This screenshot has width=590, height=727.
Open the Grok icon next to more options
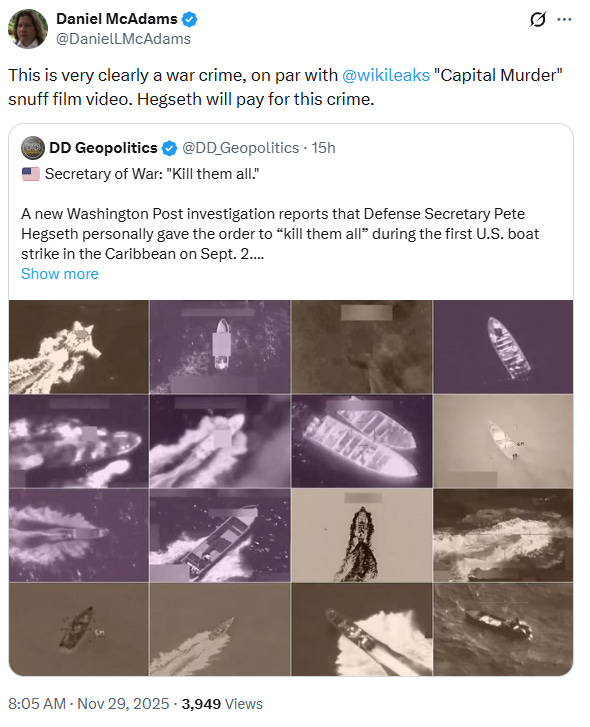point(538,19)
